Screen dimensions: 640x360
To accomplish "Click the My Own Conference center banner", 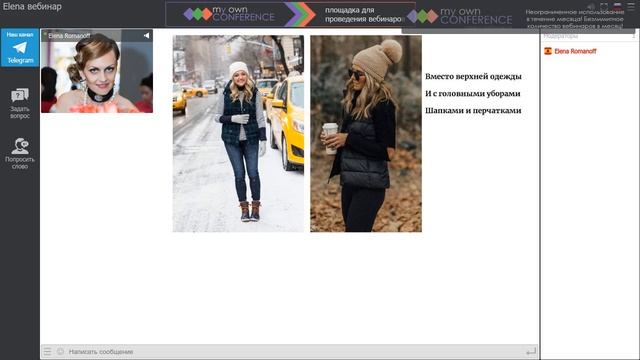I will [x=291, y=14].
